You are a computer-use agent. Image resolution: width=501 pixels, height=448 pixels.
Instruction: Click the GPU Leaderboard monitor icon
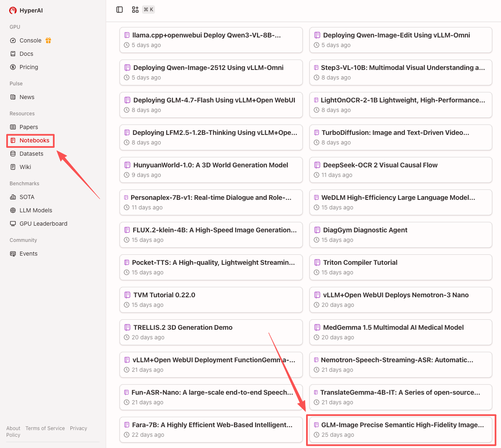click(x=13, y=224)
